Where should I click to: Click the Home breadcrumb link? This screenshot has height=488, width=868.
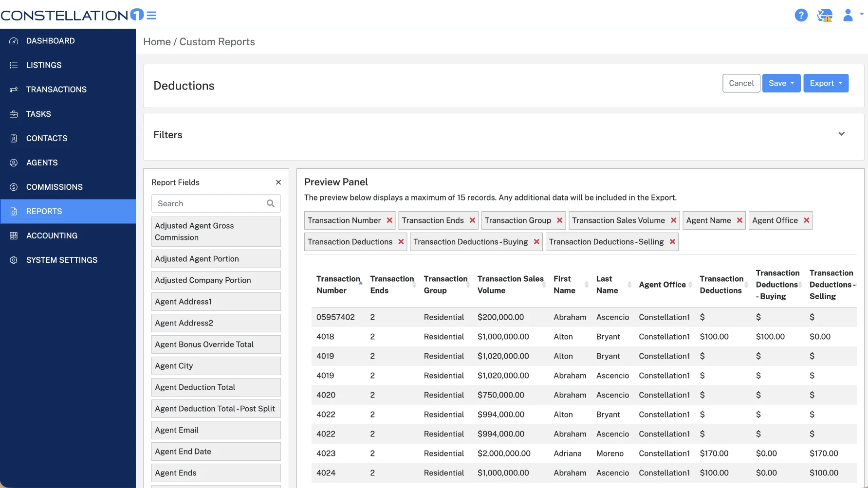coord(157,42)
